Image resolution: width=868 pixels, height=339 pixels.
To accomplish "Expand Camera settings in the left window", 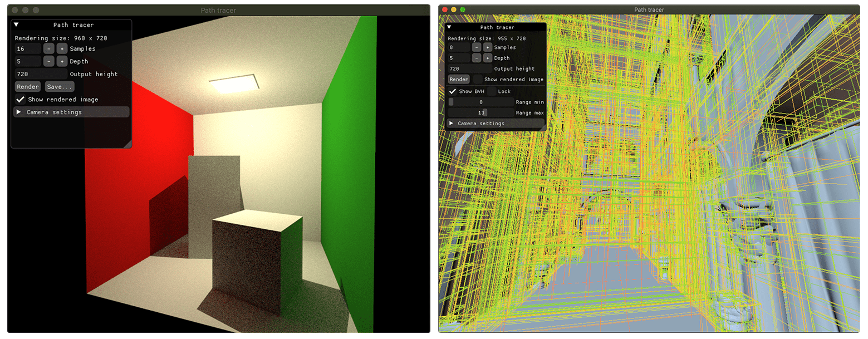I will [71, 112].
